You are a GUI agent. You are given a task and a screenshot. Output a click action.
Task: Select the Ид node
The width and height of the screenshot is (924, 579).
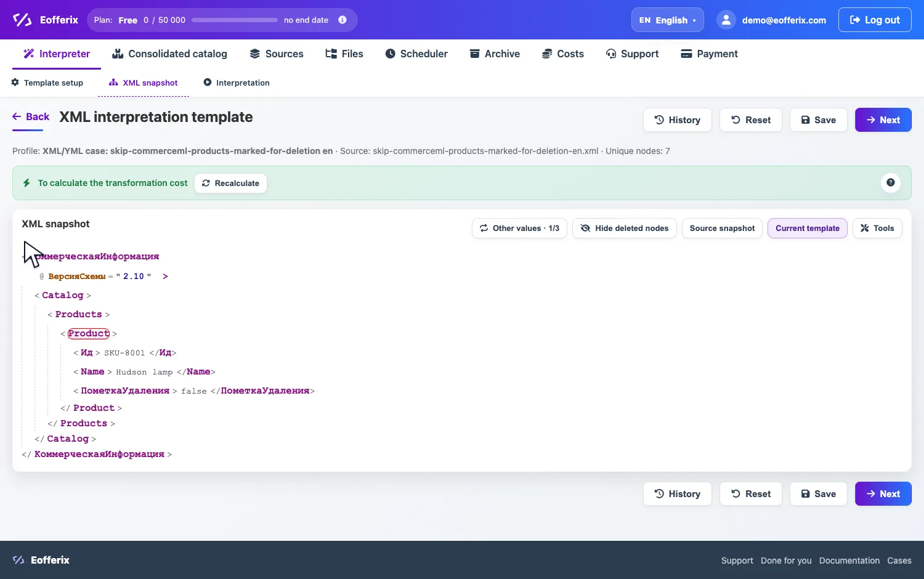point(87,352)
